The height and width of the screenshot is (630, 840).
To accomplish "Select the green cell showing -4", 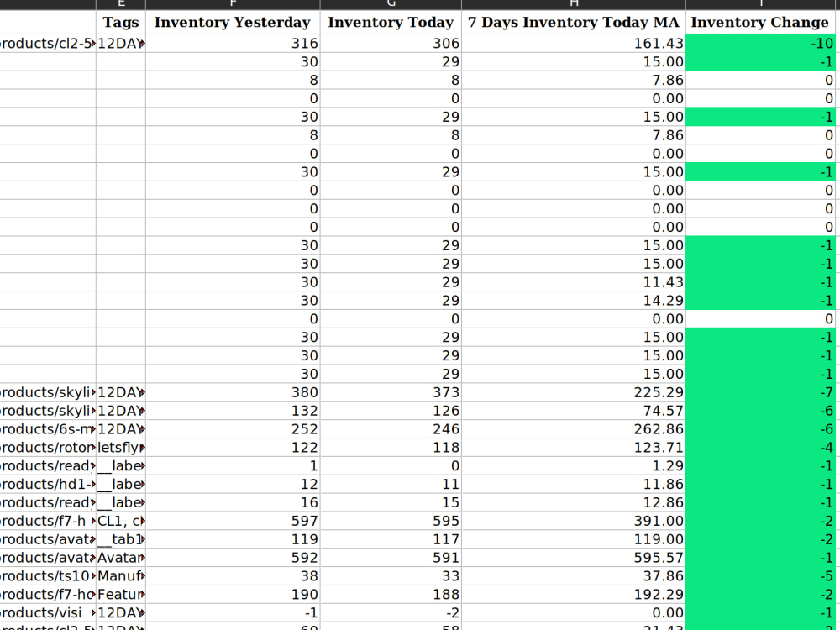I will coord(760,448).
